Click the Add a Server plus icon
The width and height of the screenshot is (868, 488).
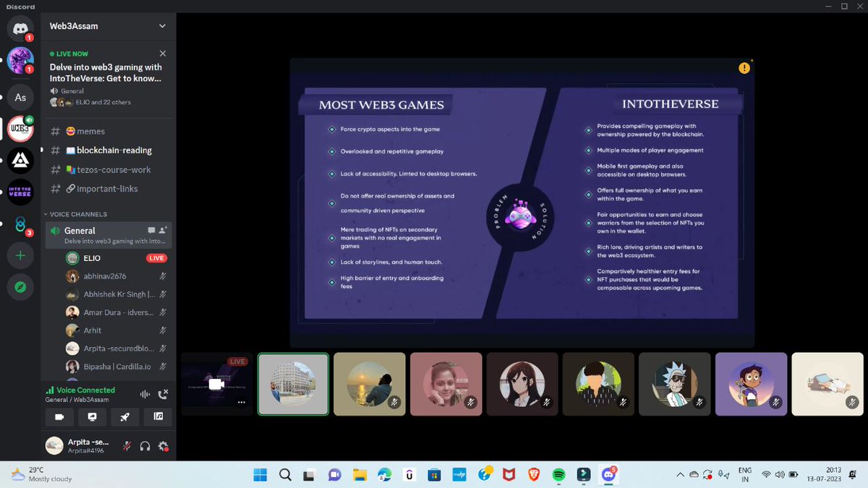pyautogui.click(x=20, y=255)
